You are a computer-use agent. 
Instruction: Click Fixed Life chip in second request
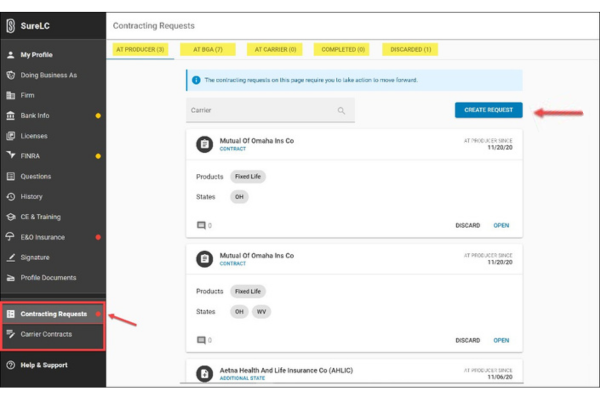[x=248, y=291]
